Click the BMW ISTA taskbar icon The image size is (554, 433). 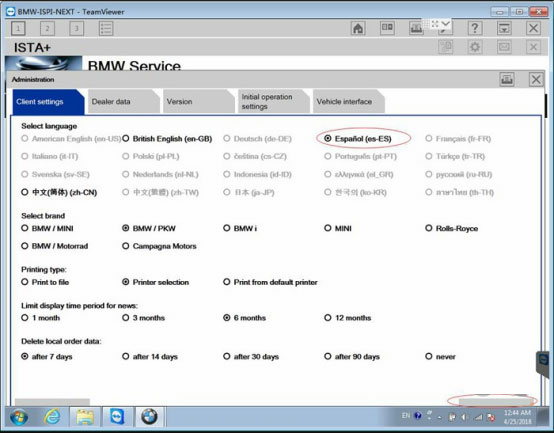150,417
